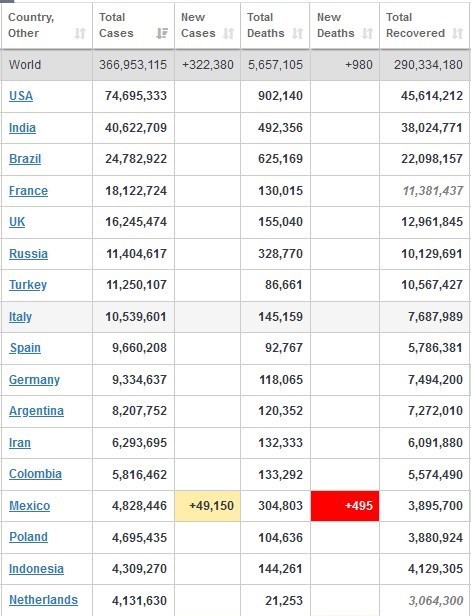Open India country page link
The image size is (471, 616).
[x=22, y=128]
